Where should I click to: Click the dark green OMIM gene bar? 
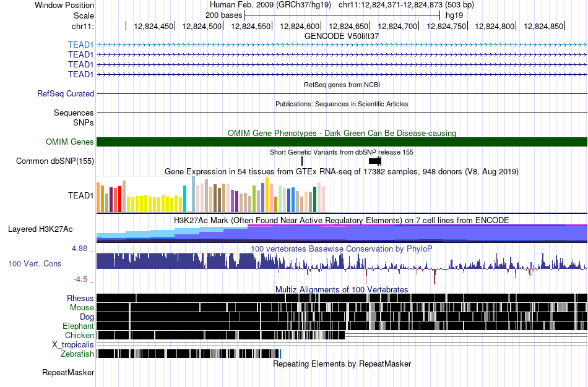342,142
